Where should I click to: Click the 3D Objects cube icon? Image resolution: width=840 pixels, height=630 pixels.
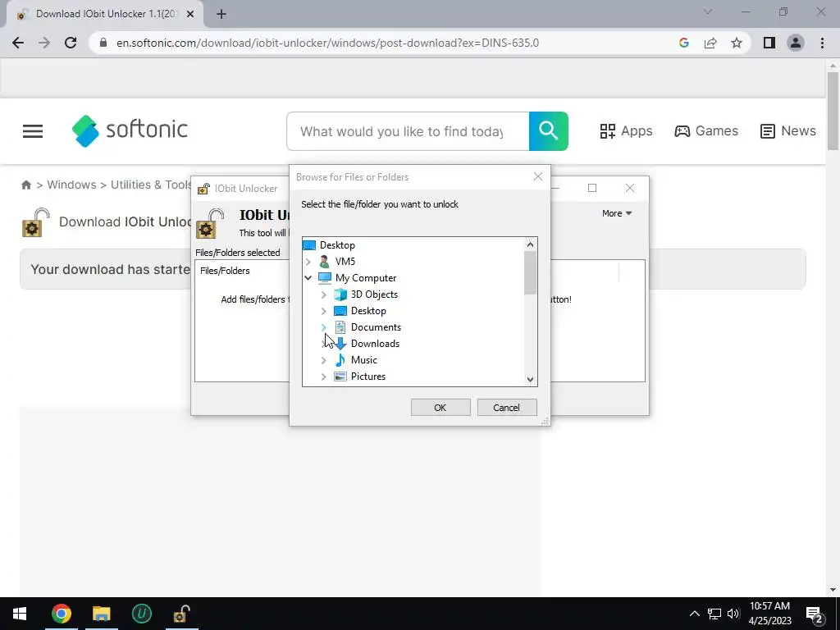(x=340, y=294)
